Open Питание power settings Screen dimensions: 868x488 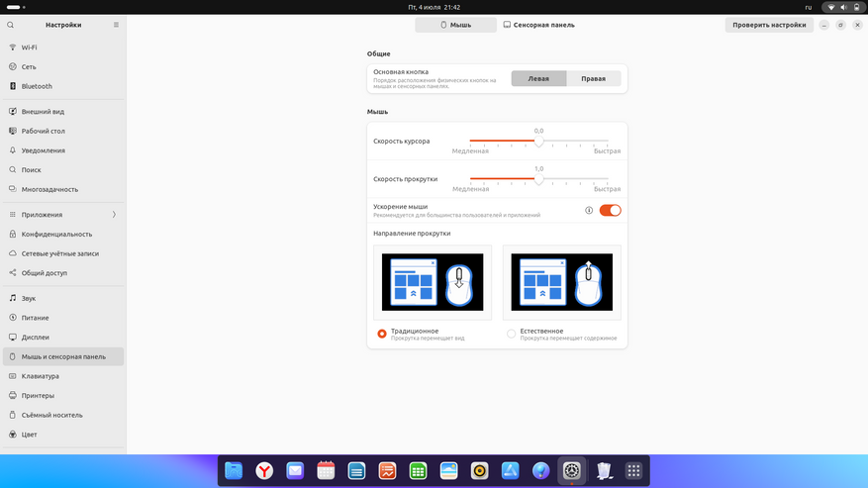[63, 318]
